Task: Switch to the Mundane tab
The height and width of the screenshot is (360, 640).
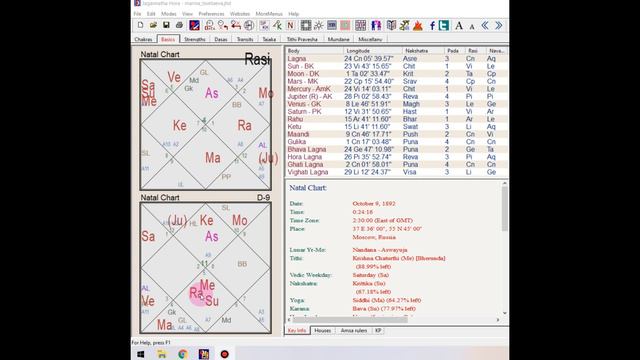Action: tap(338, 39)
